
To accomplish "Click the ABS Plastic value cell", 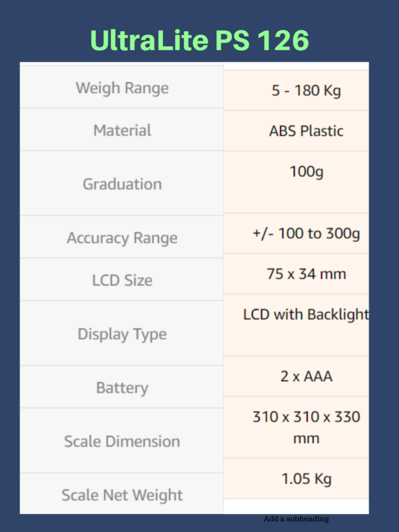I will click(296, 130).
